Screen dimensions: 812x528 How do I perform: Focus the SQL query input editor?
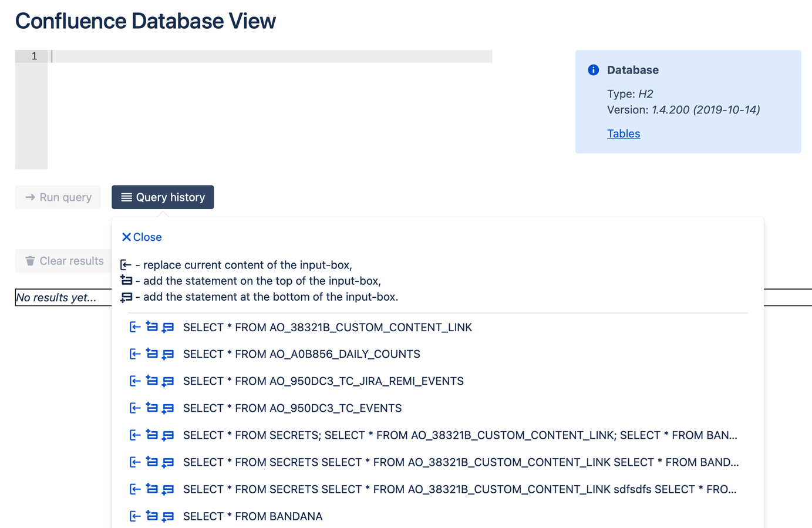[x=269, y=109]
